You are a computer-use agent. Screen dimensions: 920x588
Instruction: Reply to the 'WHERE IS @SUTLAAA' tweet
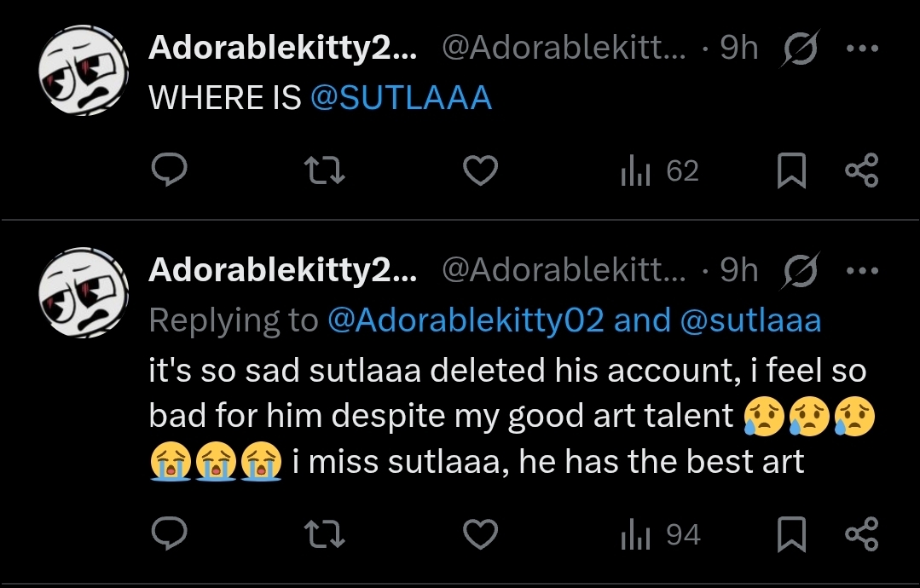[169, 173]
